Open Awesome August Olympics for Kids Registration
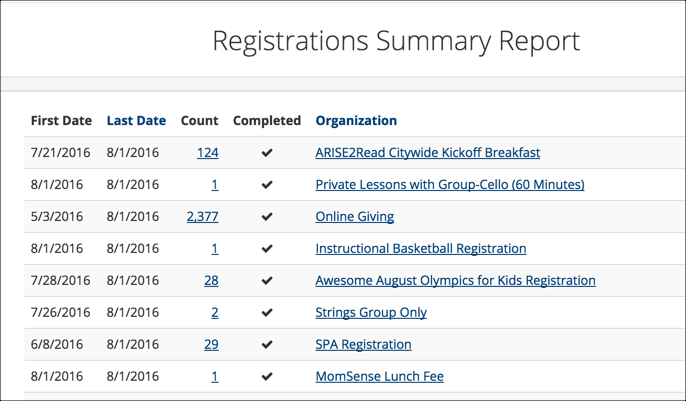This screenshot has width=686, height=401. tap(455, 280)
